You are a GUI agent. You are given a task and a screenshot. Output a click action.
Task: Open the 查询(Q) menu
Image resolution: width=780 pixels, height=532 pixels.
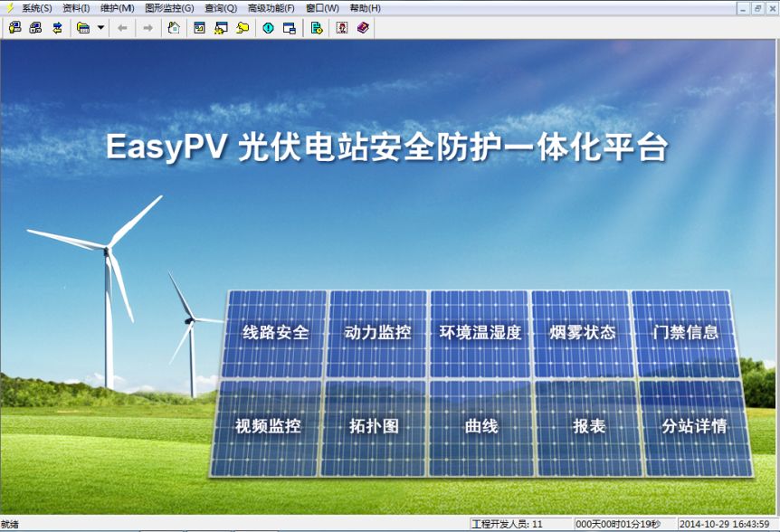click(220, 8)
